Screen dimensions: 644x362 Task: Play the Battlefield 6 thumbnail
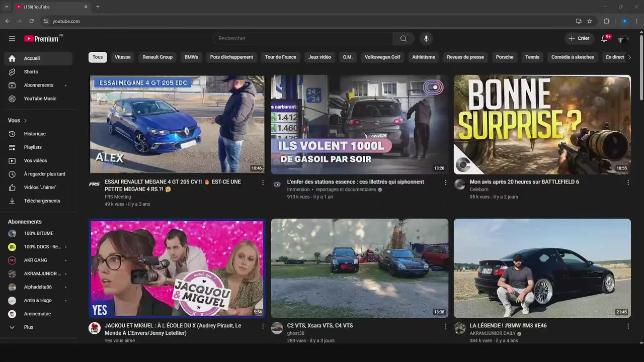pos(542,125)
